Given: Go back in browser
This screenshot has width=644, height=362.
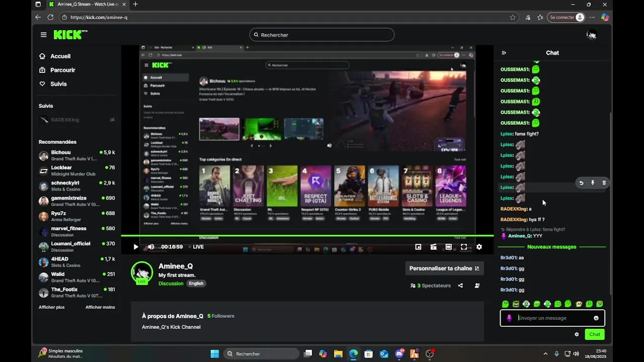Looking at the screenshot, I should [38, 17].
